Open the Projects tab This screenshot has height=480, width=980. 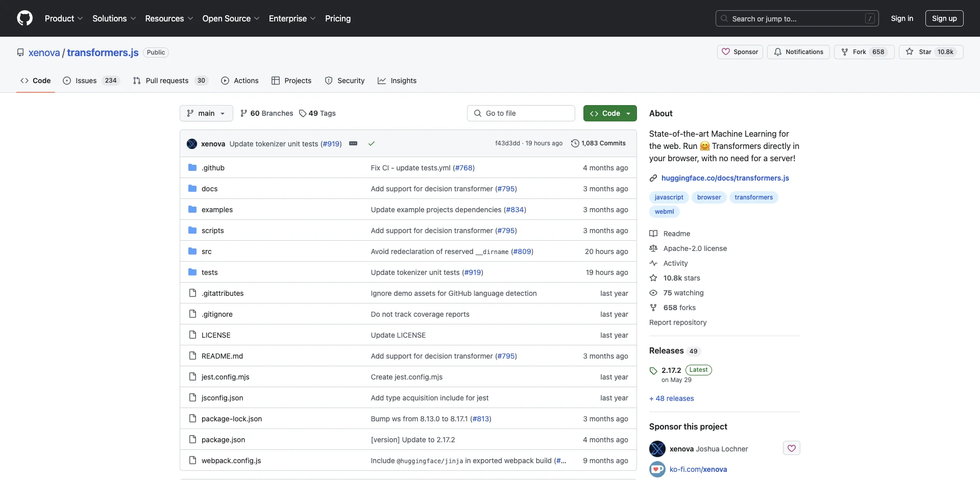291,81
